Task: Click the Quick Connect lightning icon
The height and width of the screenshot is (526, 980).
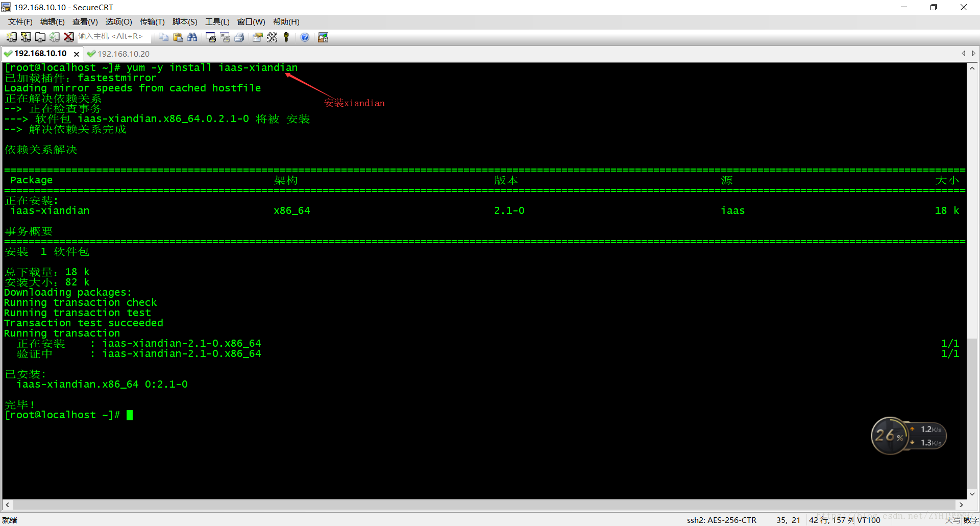Action: click(x=26, y=37)
